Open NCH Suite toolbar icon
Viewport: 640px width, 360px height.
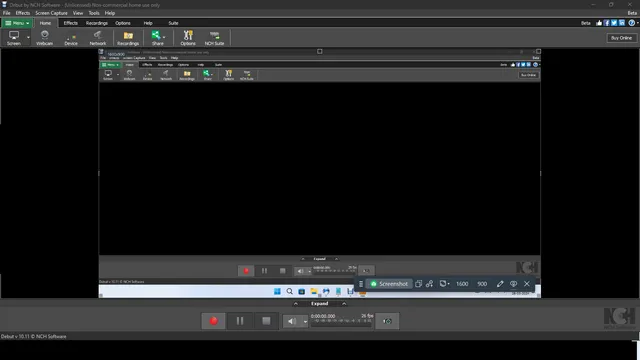coord(215,38)
